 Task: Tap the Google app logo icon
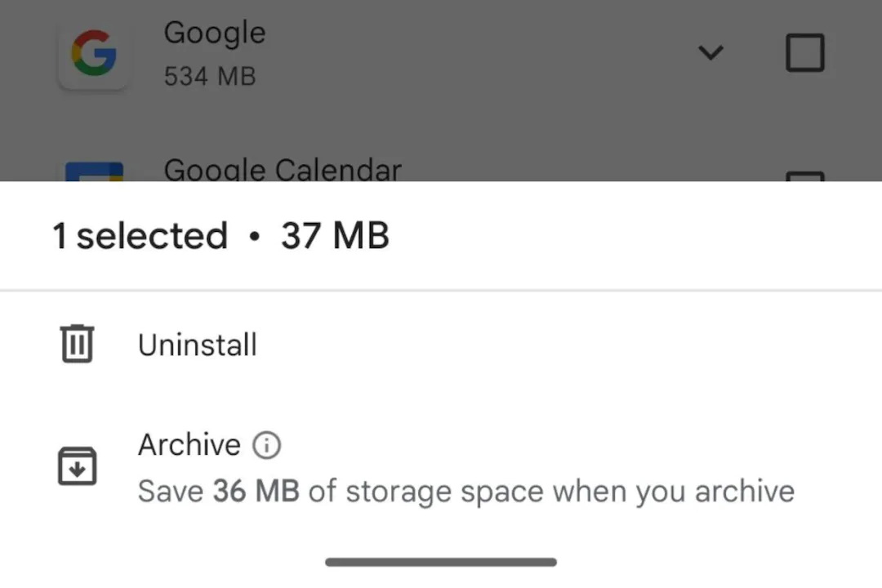click(93, 55)
